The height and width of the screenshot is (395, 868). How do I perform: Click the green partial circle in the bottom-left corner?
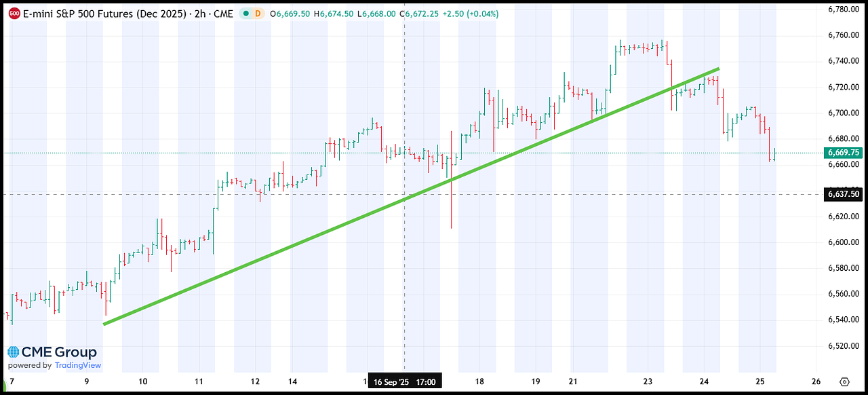pyautogui.click(x=3, y=389)
